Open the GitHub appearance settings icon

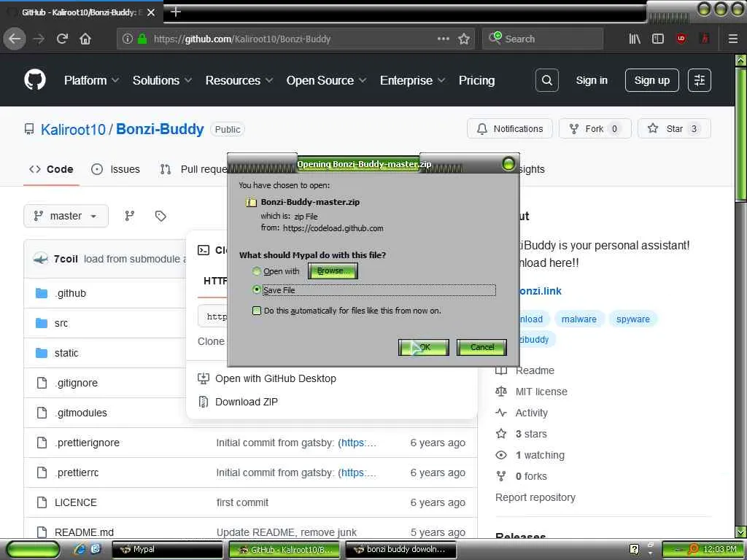tap(700, 80)
